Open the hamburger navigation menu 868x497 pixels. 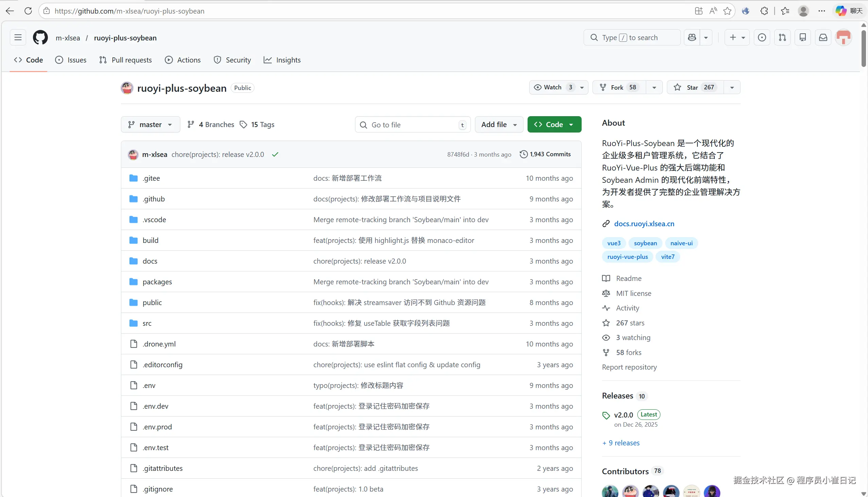click(18, 38)
